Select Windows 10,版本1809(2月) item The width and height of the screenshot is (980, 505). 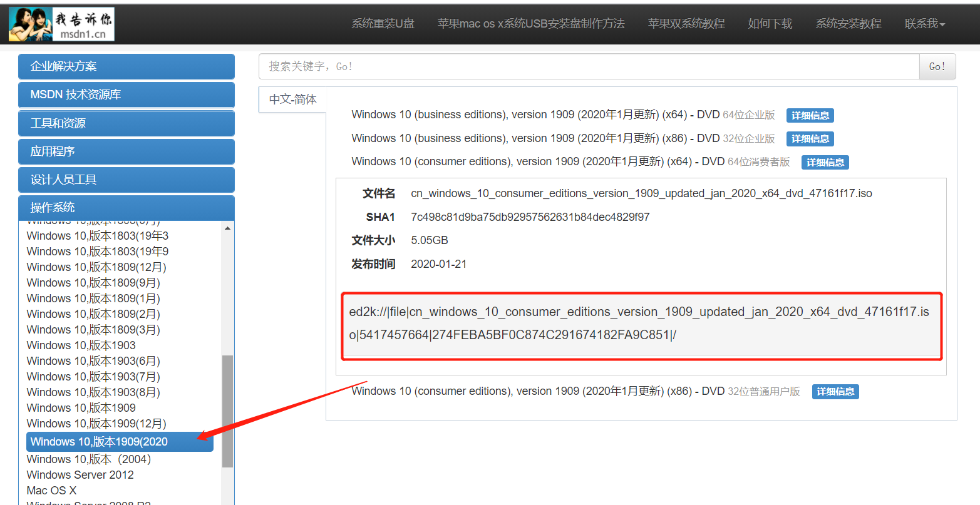click(93, 314)
